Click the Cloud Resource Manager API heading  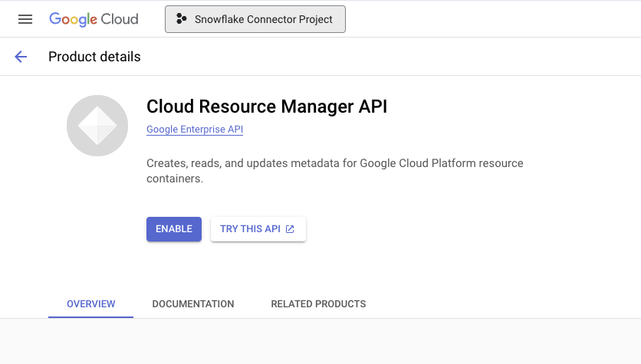tap(267, 107)
